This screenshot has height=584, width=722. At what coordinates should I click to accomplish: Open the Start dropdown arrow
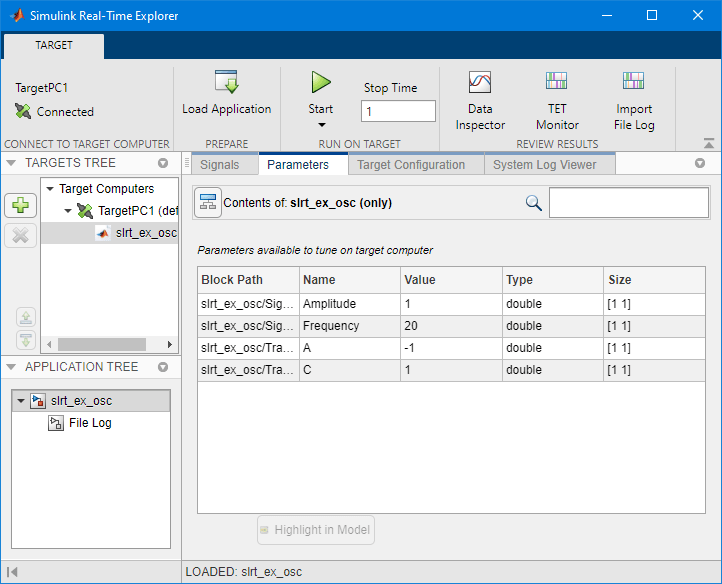tap(322, 125)
